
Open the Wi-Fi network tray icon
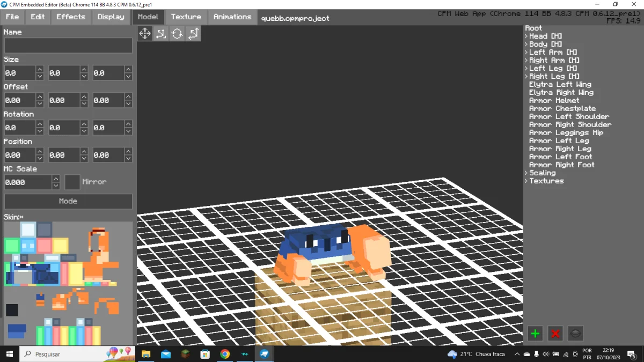pos(566,354)
